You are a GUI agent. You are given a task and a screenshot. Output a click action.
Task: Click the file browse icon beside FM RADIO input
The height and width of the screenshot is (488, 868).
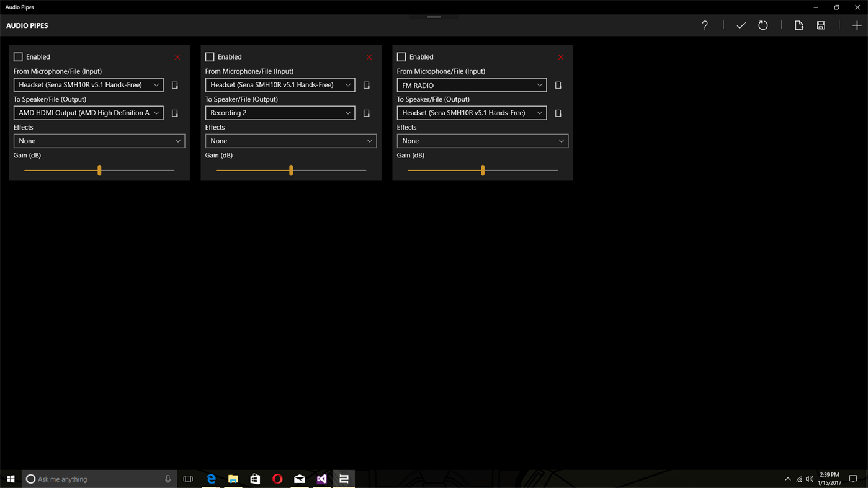(558, 85)
